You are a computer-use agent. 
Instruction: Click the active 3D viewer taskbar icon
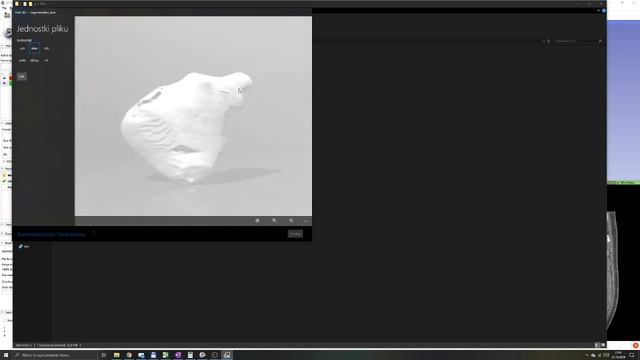point(227,355)
